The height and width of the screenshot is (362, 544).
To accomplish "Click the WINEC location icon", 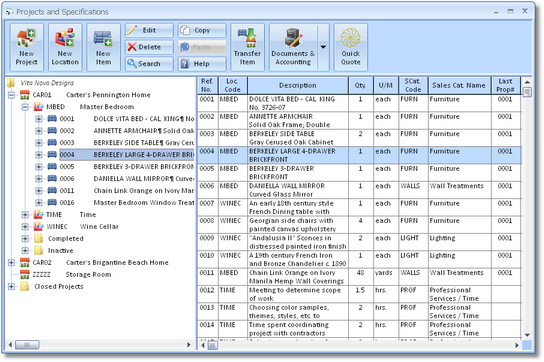I will [x=38, y=227].
